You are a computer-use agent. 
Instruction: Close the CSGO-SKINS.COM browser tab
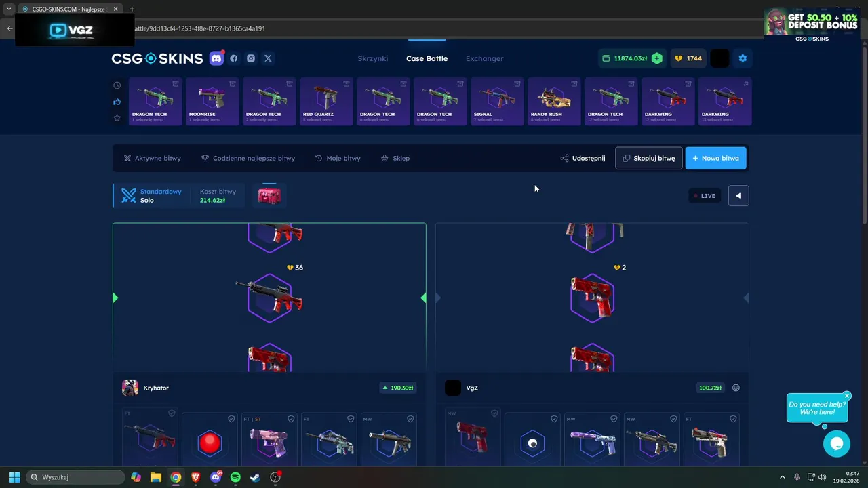(116, 9)
